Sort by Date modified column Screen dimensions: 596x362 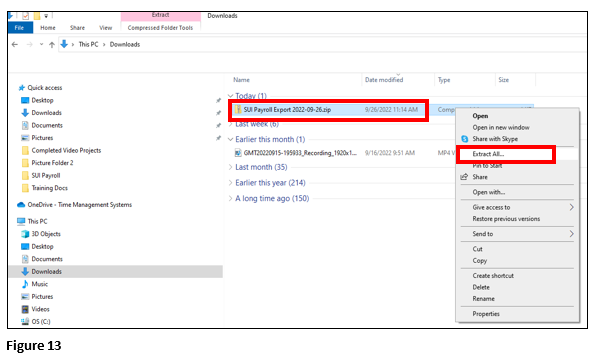tap(384, 80)
